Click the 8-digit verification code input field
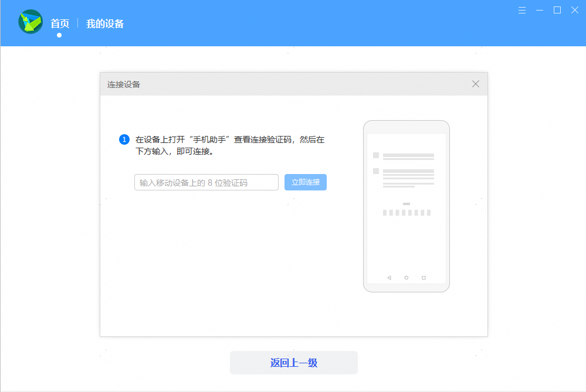This screenshot has height=392, width=586. coord(206,182)
